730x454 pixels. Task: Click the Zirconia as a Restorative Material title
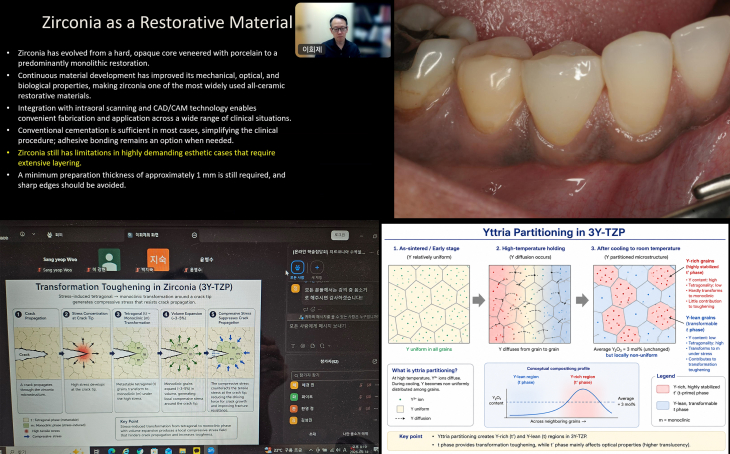(167, 22)
